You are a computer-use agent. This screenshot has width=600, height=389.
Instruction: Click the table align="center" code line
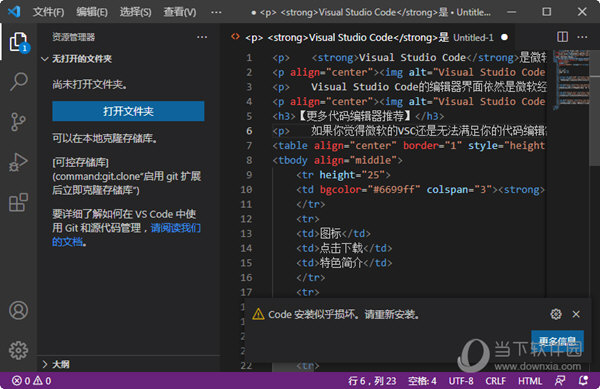(x=409, y=145)
